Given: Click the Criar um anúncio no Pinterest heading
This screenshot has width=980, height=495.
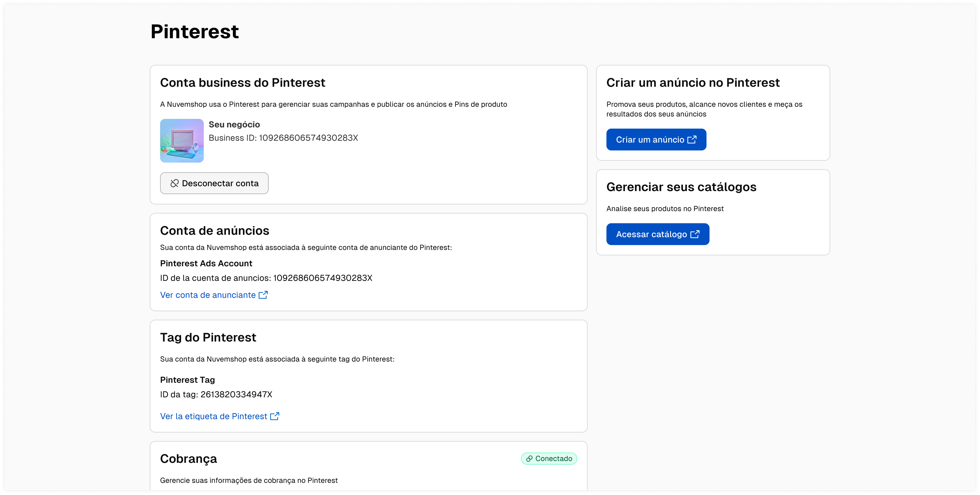Looking at the screenshot, I should [693, 82].
